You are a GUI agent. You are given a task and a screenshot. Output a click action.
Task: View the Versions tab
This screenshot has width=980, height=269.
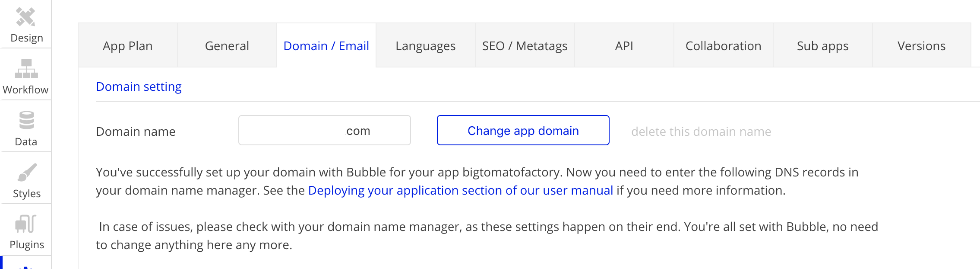pyautogui.click(x=922, y=46)
